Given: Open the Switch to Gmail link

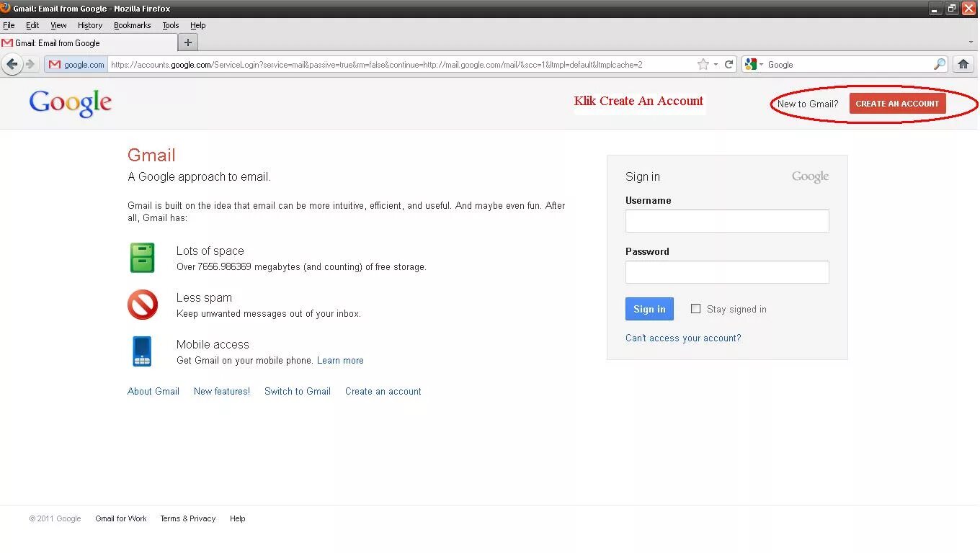Looking at the screenshot, I should 298,391.
